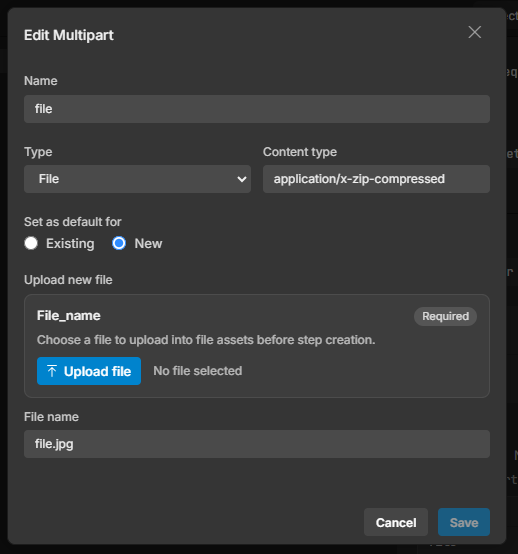The height and width of the screenshot is (554, 518).
Task: Click the Upload file button
Action: (89, 371)
